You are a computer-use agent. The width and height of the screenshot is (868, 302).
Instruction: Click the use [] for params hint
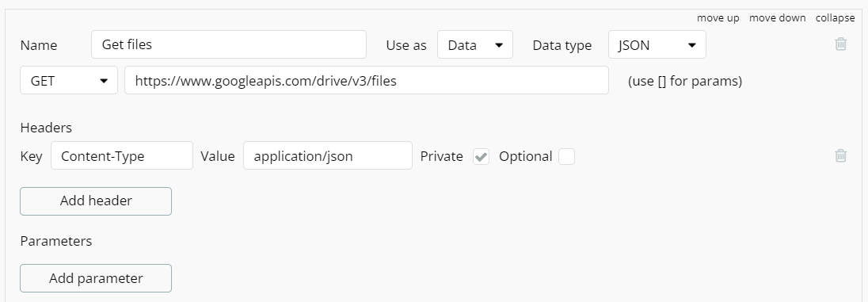[685, 81]
